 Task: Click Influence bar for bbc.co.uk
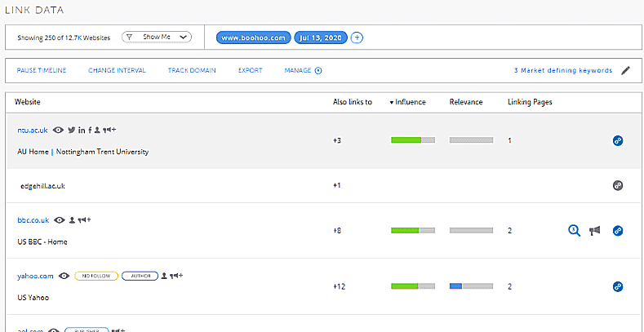[x=413, y=231]
